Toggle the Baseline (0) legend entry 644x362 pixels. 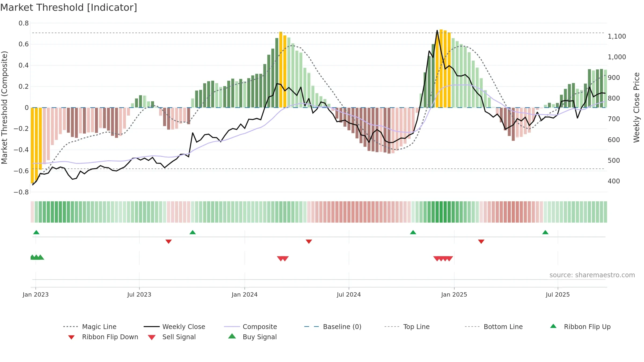coord(333,327)
